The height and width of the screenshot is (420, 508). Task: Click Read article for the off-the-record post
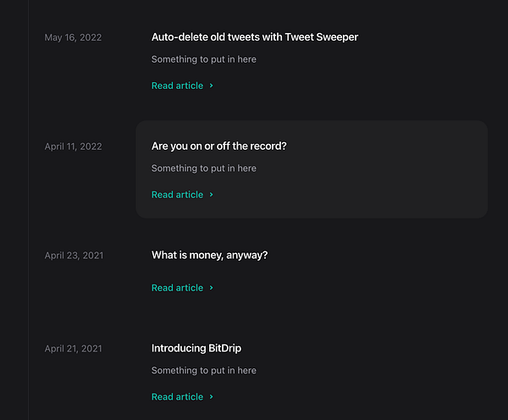(177, 195)
